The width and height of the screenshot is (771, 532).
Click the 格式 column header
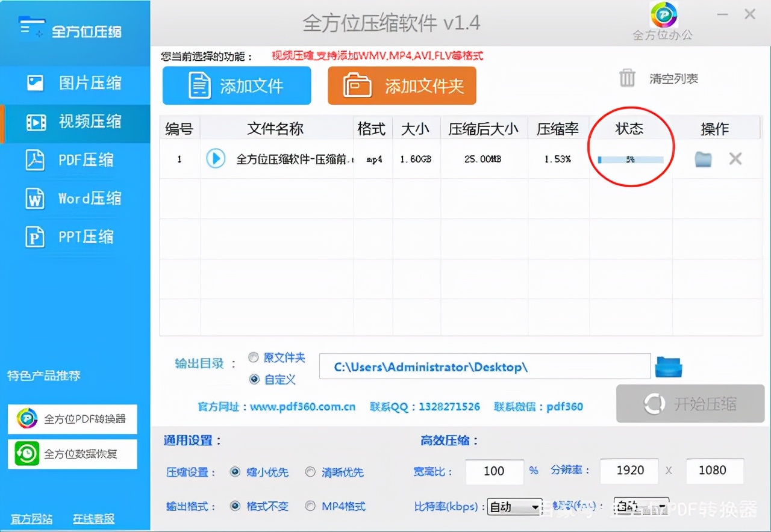[x=372, y=128]
